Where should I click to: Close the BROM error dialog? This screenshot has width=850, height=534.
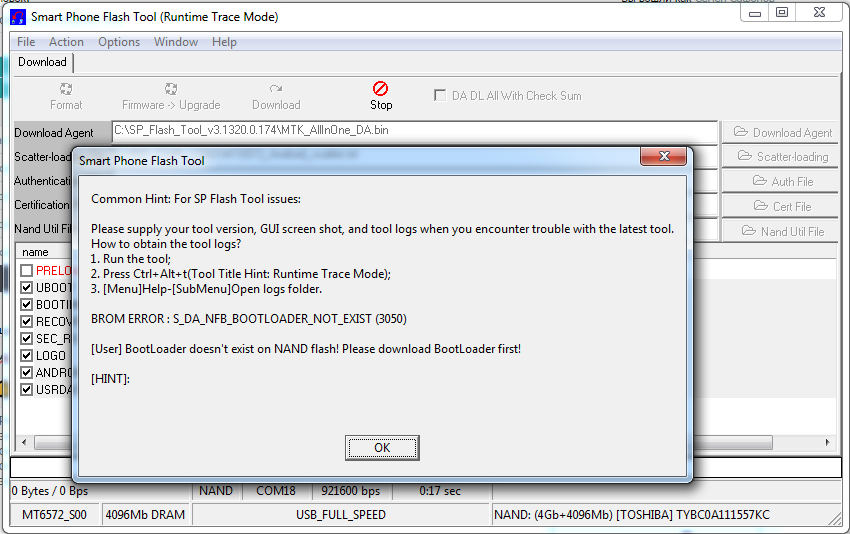pyautogui.click(x=664, y=156)
